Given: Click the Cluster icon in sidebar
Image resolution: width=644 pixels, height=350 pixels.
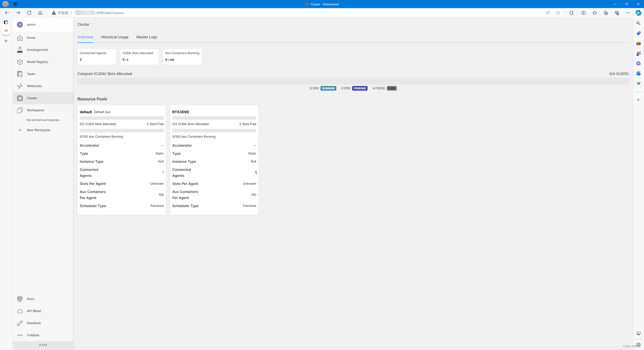Looking at the screenshot, I should coord(20,98).
